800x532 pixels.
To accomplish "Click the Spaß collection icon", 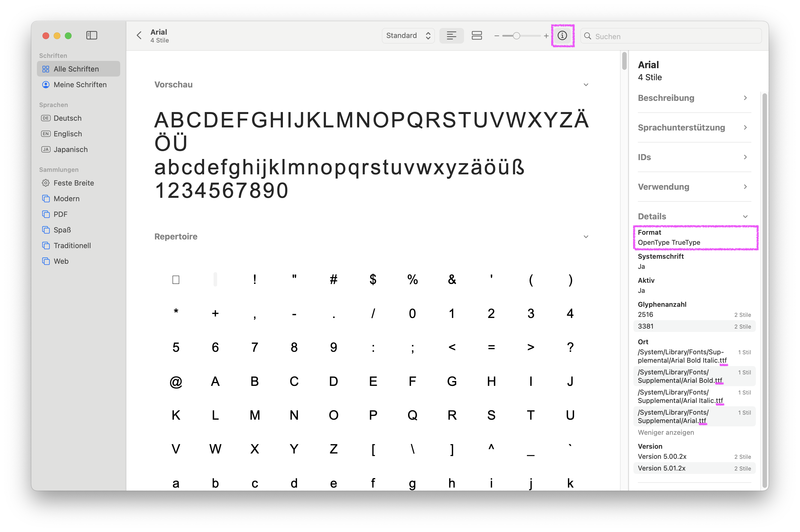I will pyautogui.click(x=46, y=230).
